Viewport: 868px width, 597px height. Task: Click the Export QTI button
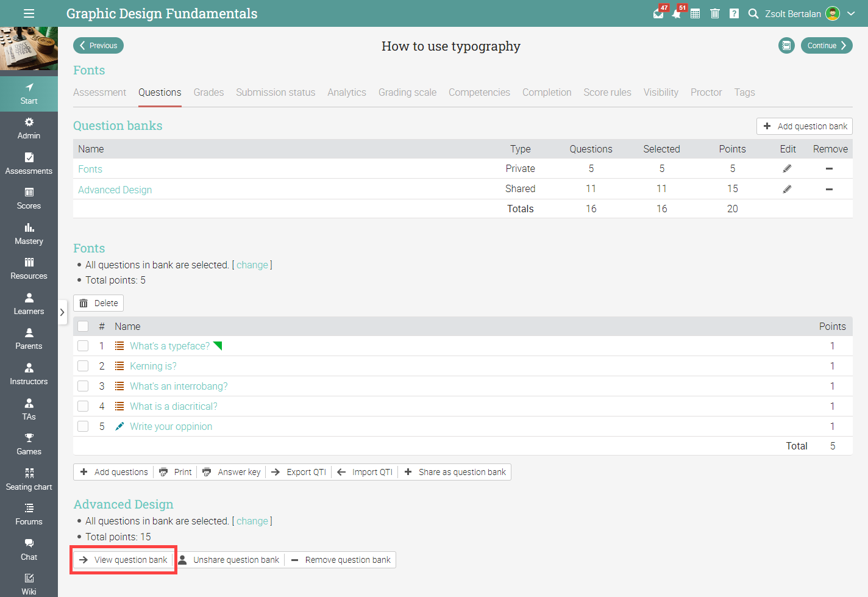point(299,472)
